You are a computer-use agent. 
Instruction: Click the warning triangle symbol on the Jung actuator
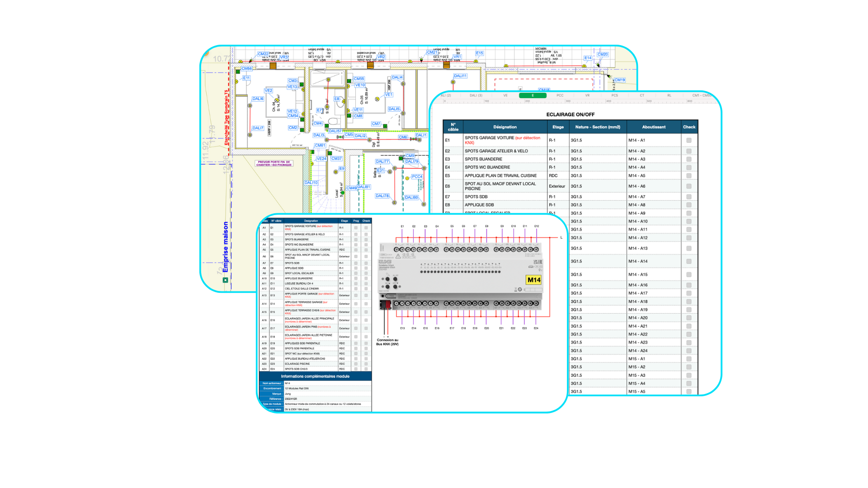point(398,256)
